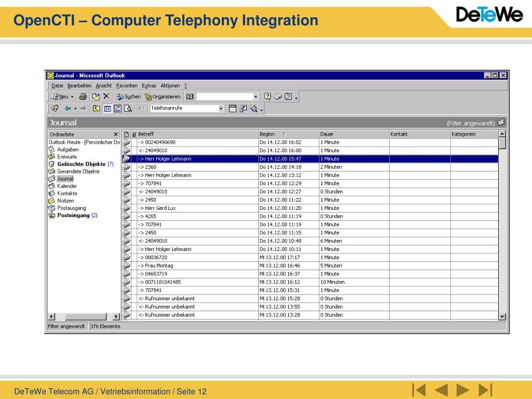
Task: Open the Ansicht menu
Action: pos(104,86)
